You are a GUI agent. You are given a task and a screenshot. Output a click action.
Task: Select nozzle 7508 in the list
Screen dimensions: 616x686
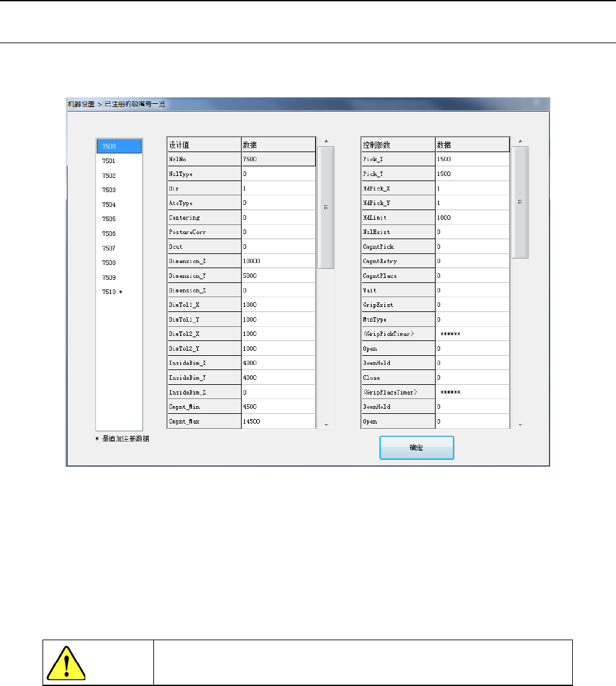pyautogui.click(x=119, y=263)
